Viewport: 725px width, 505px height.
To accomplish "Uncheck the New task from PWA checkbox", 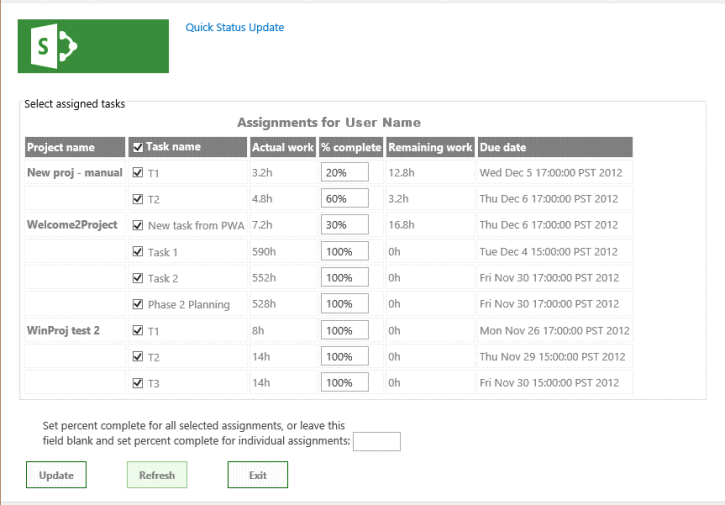I will coord(138,225).
